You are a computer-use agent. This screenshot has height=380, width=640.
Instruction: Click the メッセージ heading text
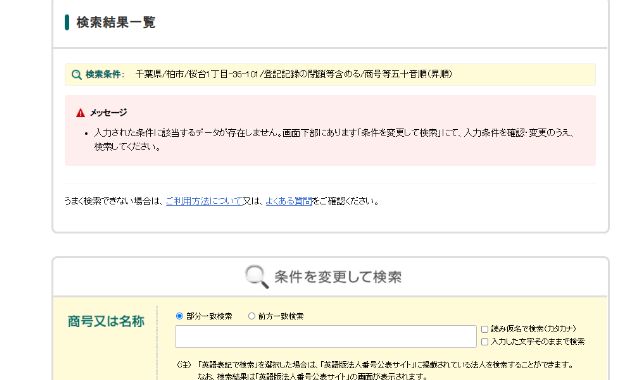pos(109,113)
